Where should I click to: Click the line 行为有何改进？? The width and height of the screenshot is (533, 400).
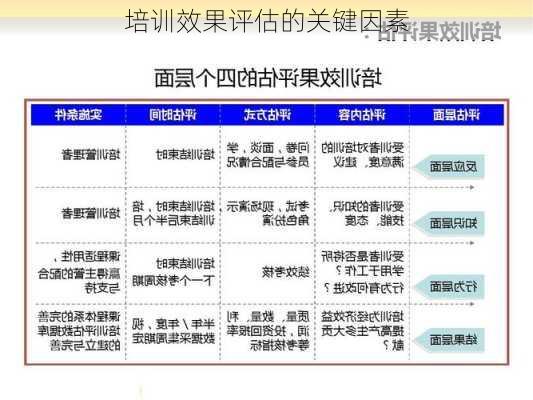coord(364,288)
